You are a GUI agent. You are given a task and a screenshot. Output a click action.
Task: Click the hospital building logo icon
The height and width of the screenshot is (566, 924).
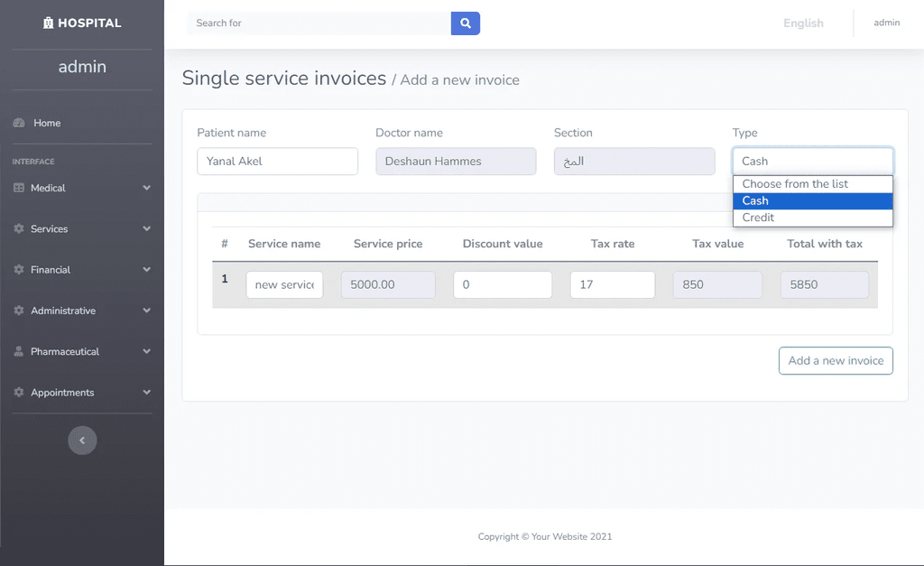tap(49, 23)
